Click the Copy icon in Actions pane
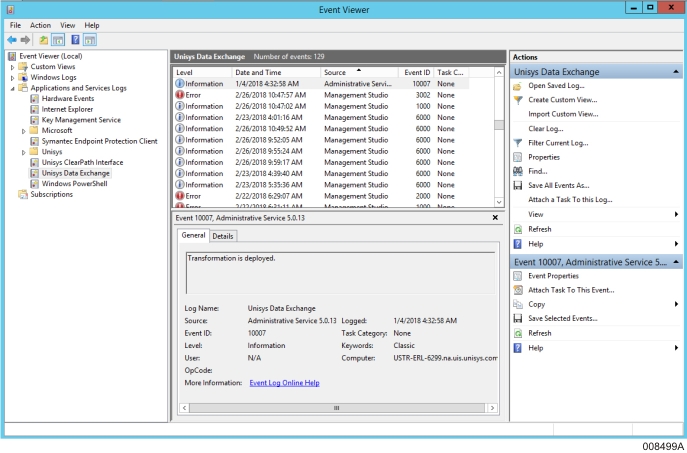Screen dimensions: 687x453 tap(517, 304)
